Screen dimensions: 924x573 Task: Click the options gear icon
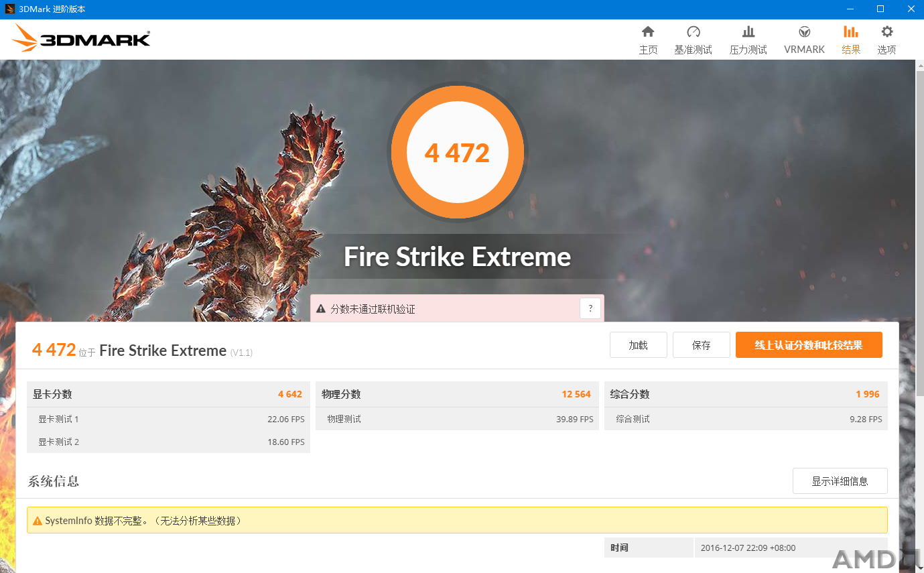tap(887, 31)
